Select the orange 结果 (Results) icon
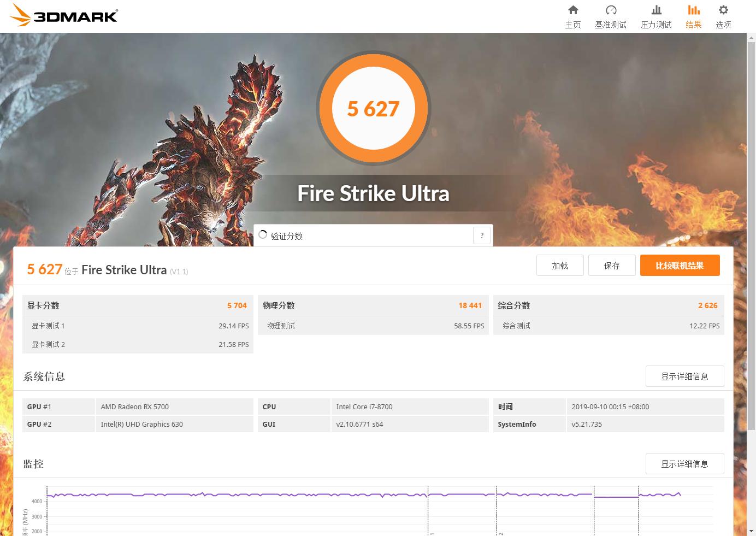756x536 pixels. (693, 15)
